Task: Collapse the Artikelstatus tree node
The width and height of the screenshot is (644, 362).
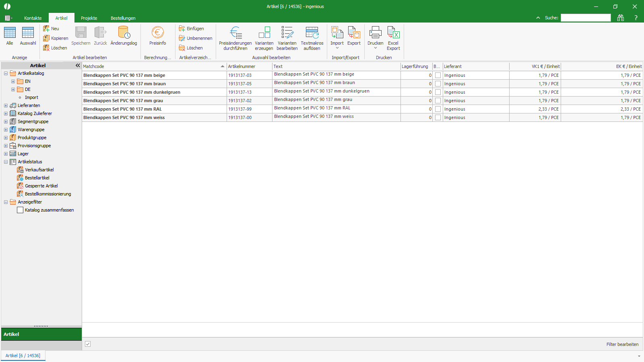Action: click(6, 162)
